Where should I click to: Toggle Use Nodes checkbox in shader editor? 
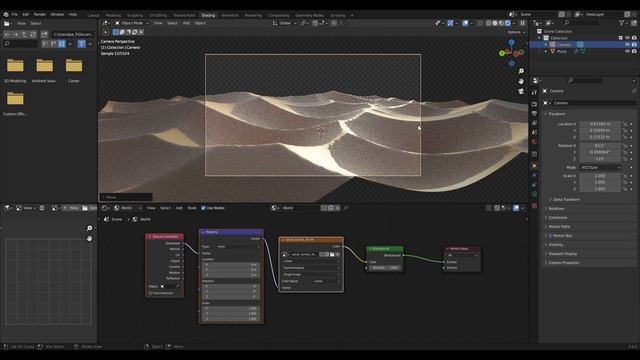[x=203, y=208]
